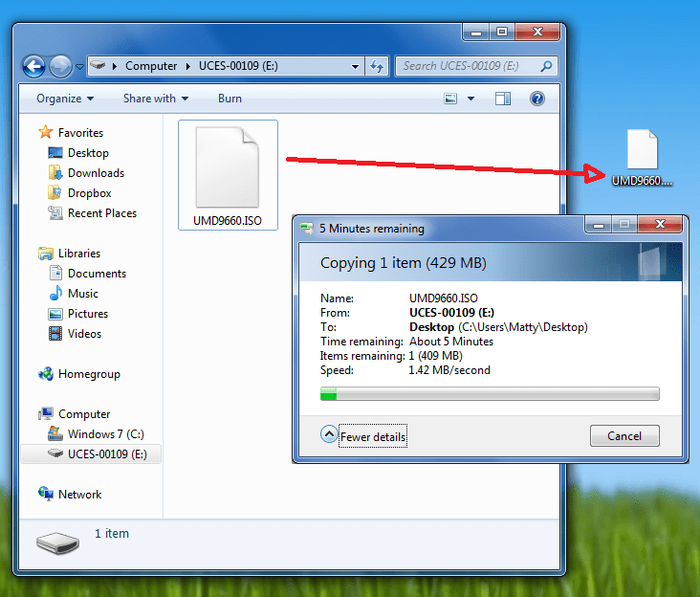The image size is (700, 597).
Task: Open the Videos library
Action: pyautogui.click(x=84, y=334)
